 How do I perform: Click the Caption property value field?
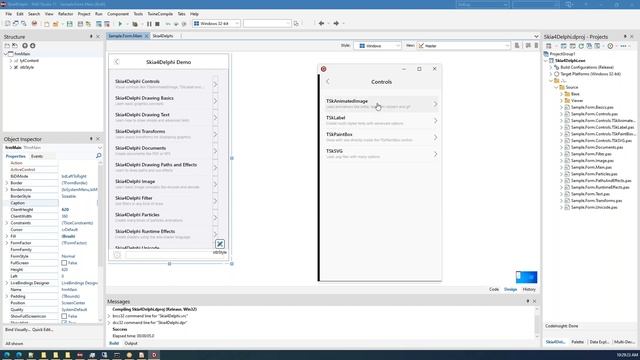[x=78, y=203]
